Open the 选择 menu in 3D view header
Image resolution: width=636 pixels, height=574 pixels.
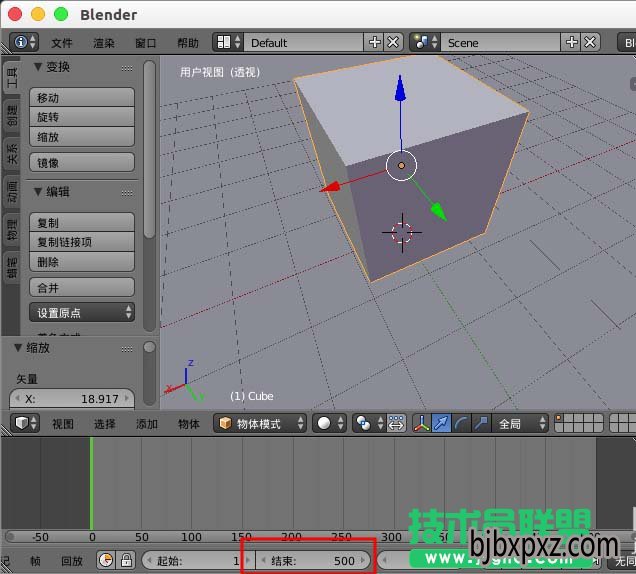tap(105, 424)
